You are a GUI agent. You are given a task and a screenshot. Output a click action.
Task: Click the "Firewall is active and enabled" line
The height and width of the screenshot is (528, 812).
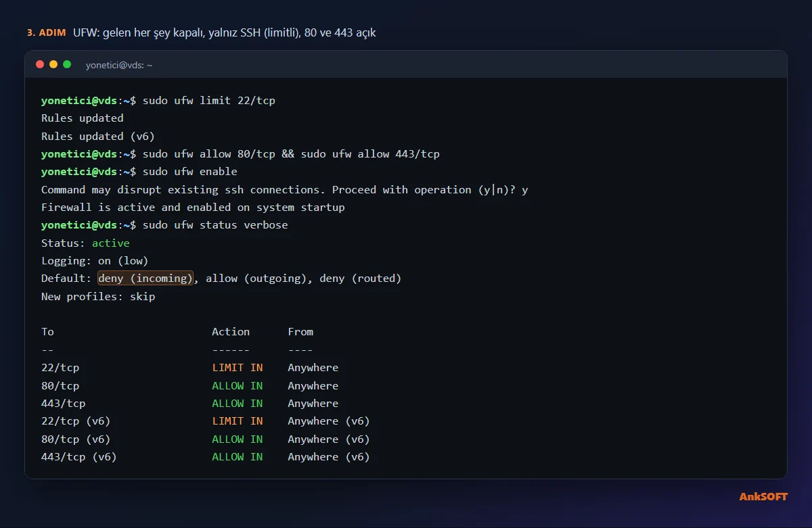193,208
